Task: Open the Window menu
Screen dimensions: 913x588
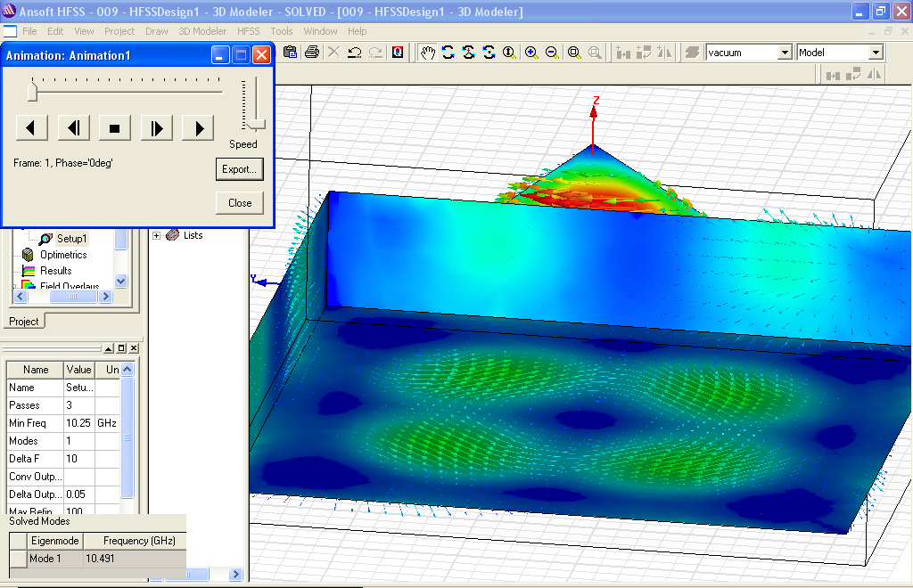Action: (320, 31)
